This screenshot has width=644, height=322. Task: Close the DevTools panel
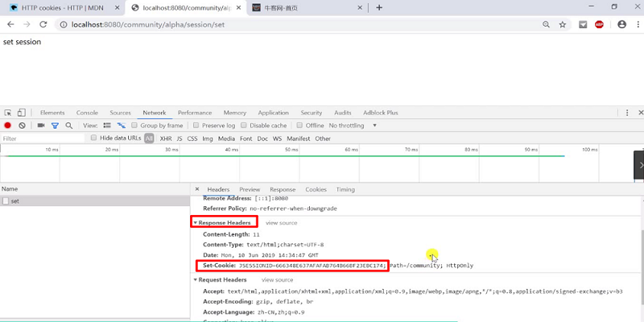(x=640, y=113)
